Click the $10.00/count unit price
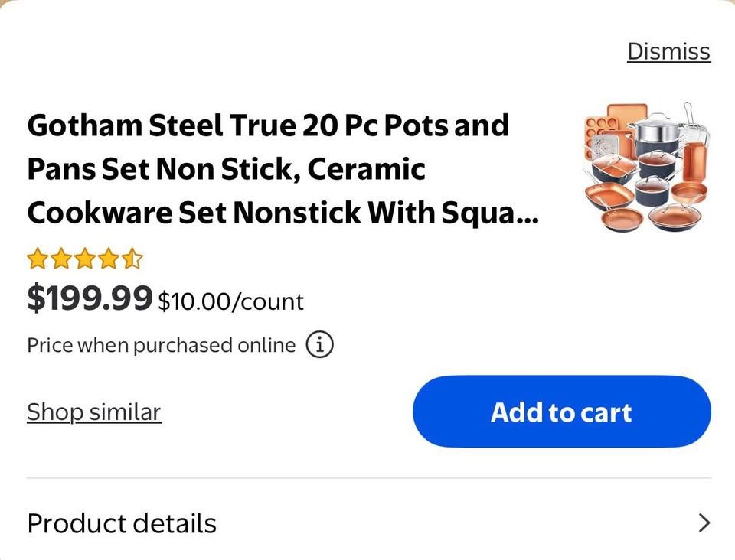This screenshot has height=560, width=735. coord(230,301)
